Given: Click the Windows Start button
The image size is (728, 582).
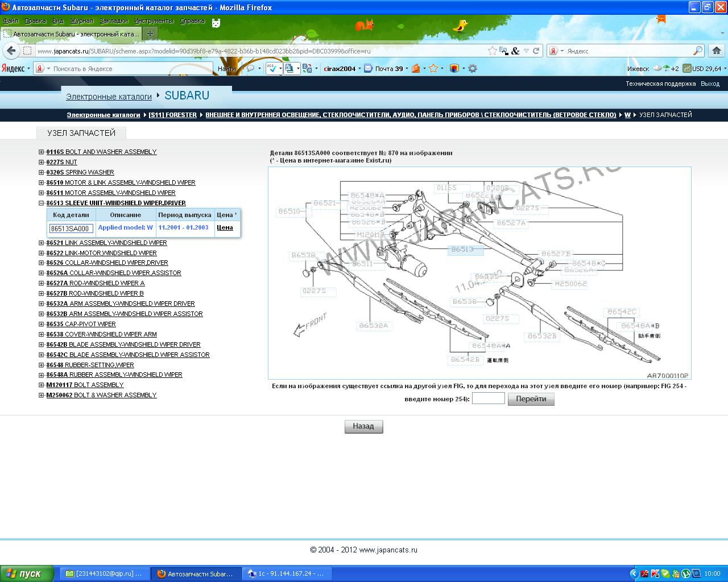Looking at the screenshot, I should point(27,573).
